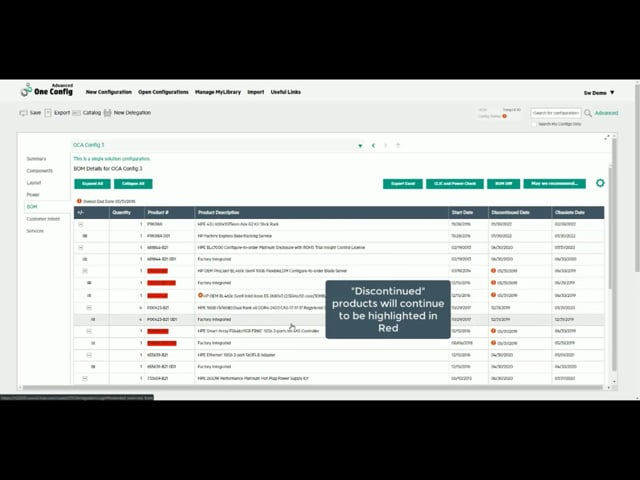Screen dimensions: 640x480
Task: Click the Catalog icon in toolbar
Action: click(x=76, y=113)
